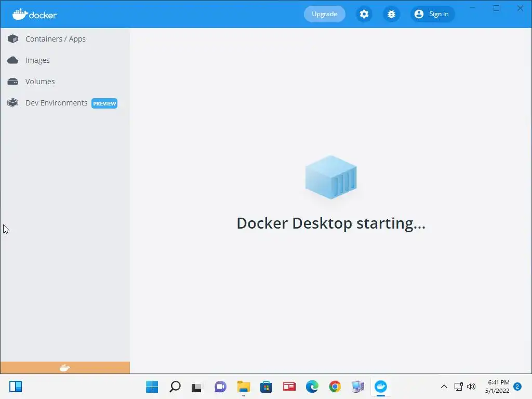The height and width of the screenshot is (399, 532).
Task: Open volume control tray icon
Action: 471,387
